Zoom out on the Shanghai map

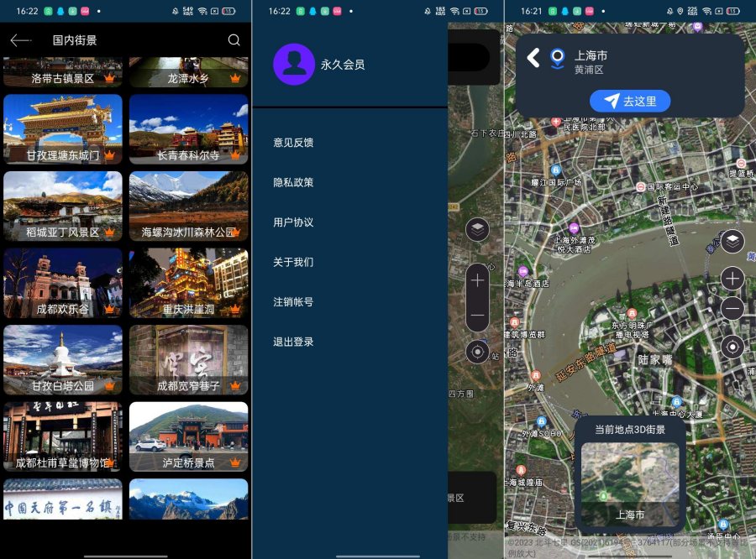point(732,309)
